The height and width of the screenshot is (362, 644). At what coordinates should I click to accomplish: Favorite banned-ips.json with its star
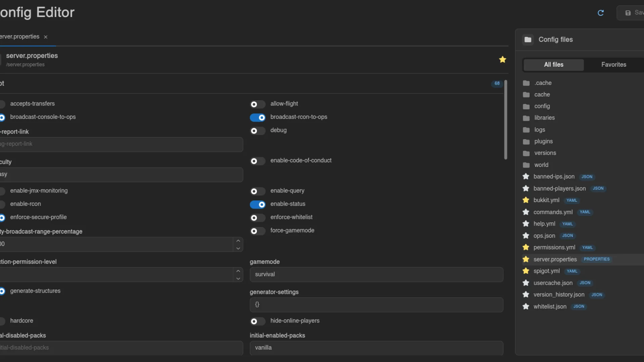(526, 176)
